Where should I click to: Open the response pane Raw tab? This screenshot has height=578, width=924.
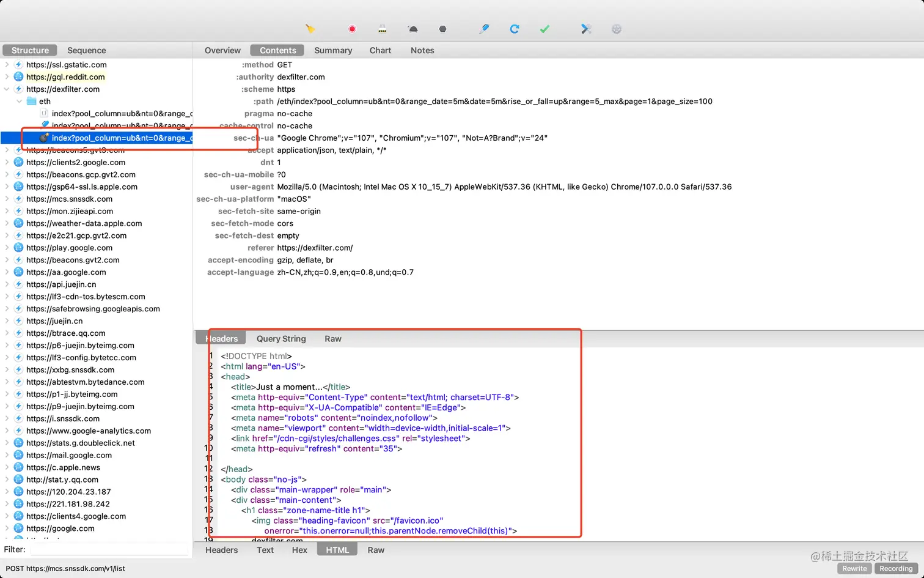tap(376, 550)
